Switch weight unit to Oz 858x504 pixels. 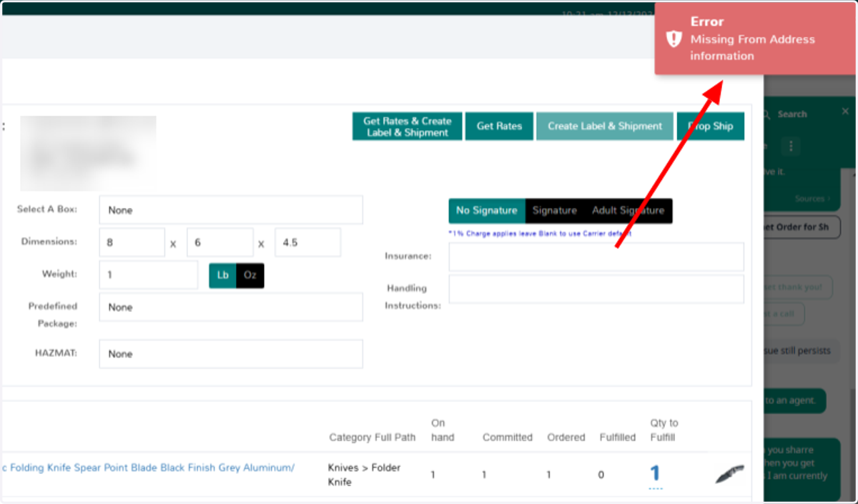pos(250,275)
